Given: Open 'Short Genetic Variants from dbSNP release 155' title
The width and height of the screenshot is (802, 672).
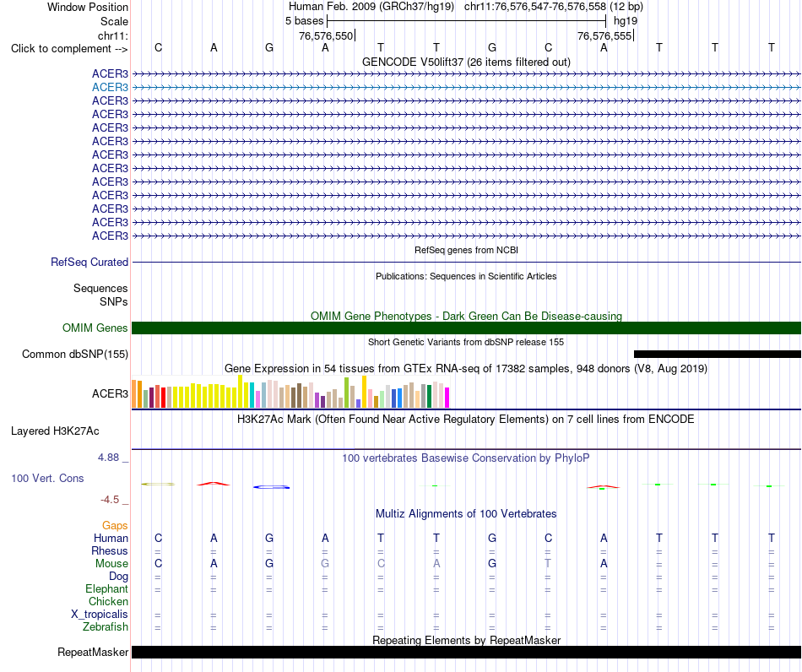Looking at the screenshot, I should pyautogui.click(x=466, y=342).
